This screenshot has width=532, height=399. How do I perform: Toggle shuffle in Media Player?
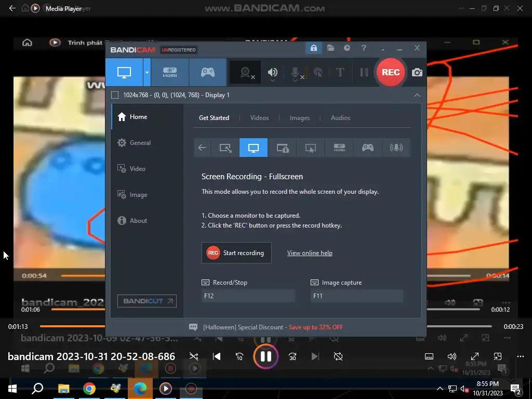click(x=194, y=356)
